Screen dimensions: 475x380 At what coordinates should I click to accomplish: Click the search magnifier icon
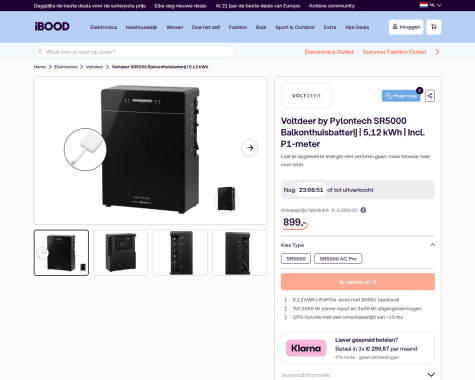(x=40, y=52)
